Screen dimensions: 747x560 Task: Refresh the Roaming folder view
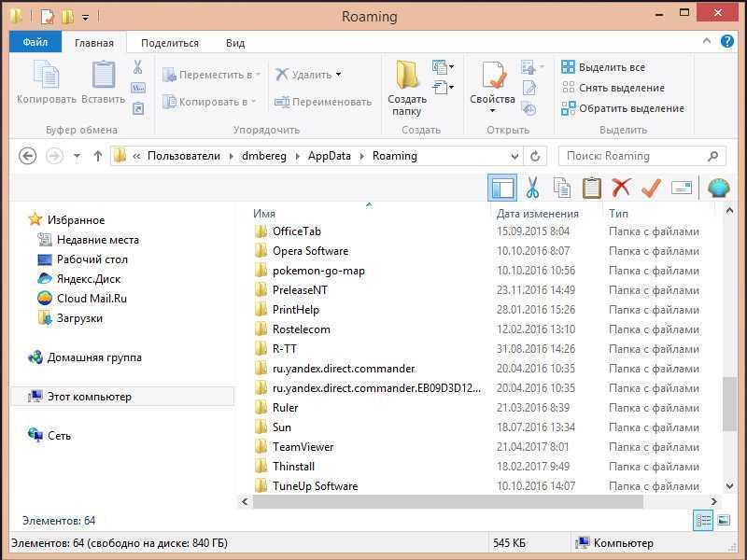535,156
